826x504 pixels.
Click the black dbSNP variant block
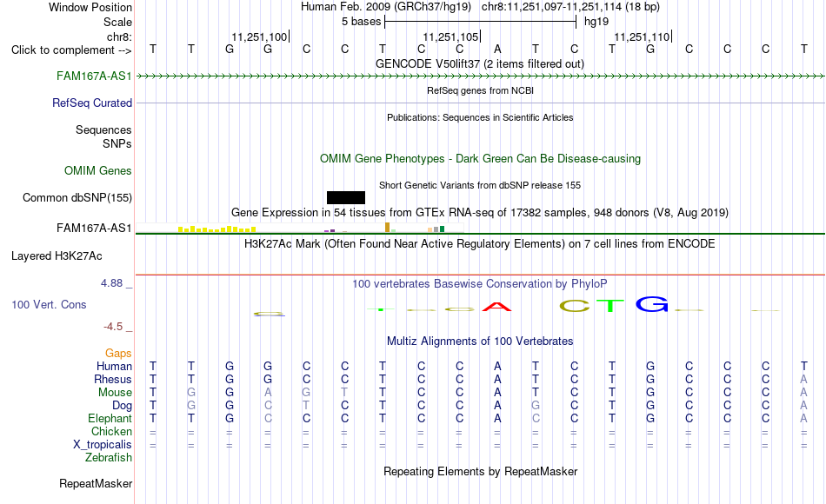tap(345, 197)
